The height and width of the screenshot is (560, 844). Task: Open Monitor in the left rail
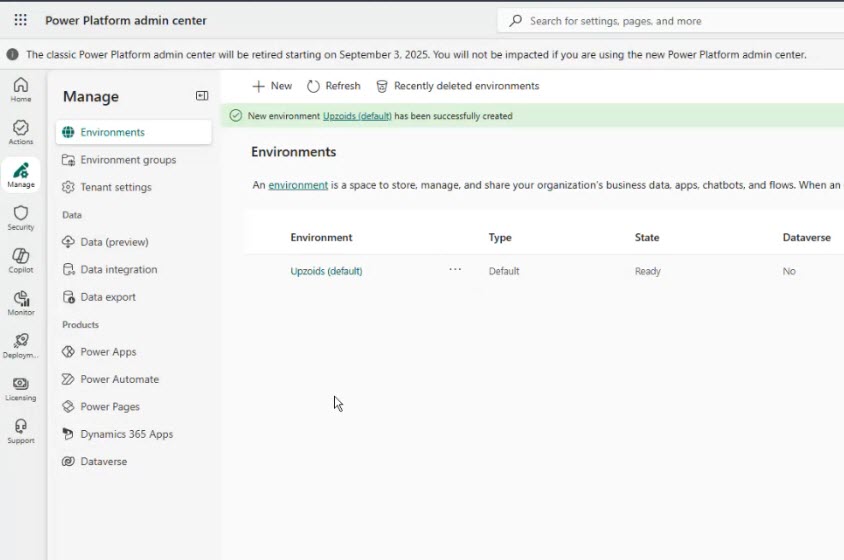[21, 304]
